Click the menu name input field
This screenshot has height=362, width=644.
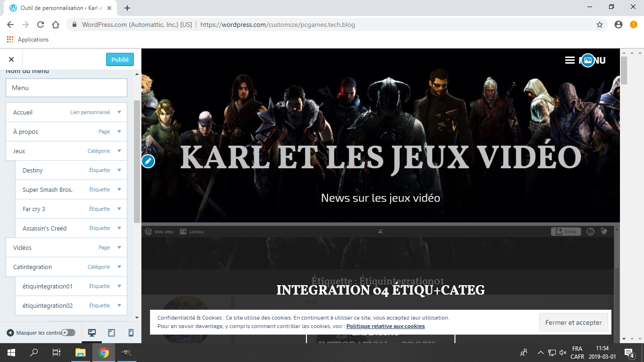[x=66, y=88]
